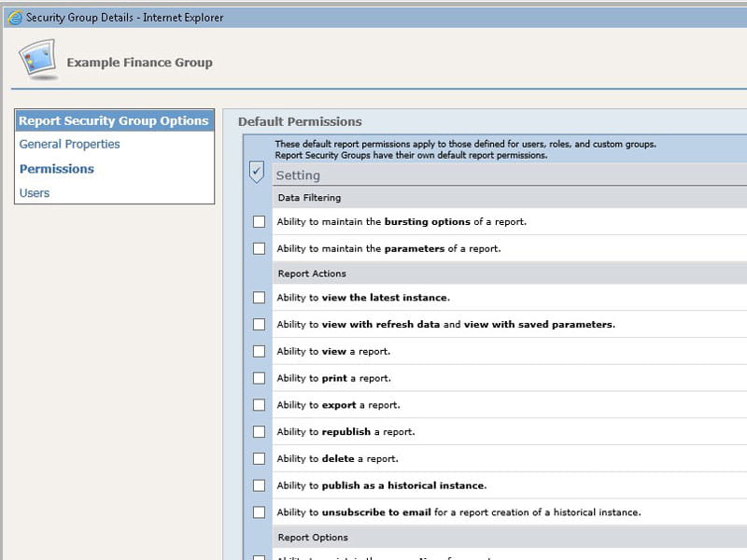Image resolution: width=747 pixels, height=560 pixels.
Task: Click the 'bursting options' permission text
Action: tap(428, 222)
